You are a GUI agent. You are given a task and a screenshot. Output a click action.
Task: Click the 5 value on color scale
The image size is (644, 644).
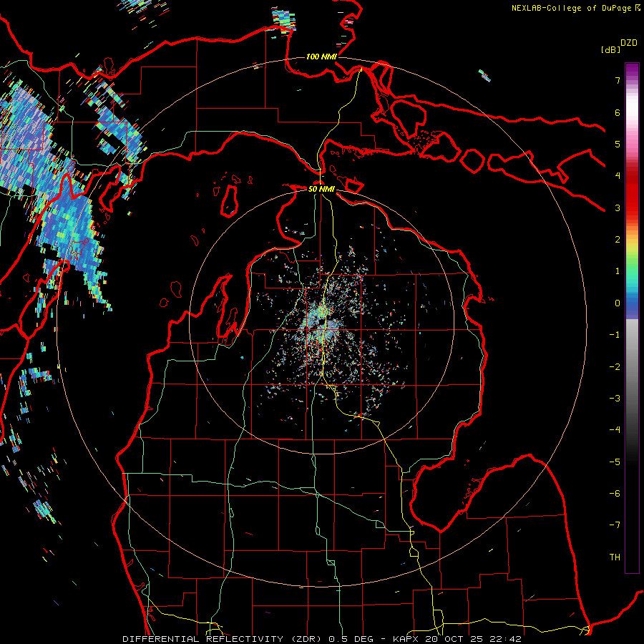click(618, 144)
